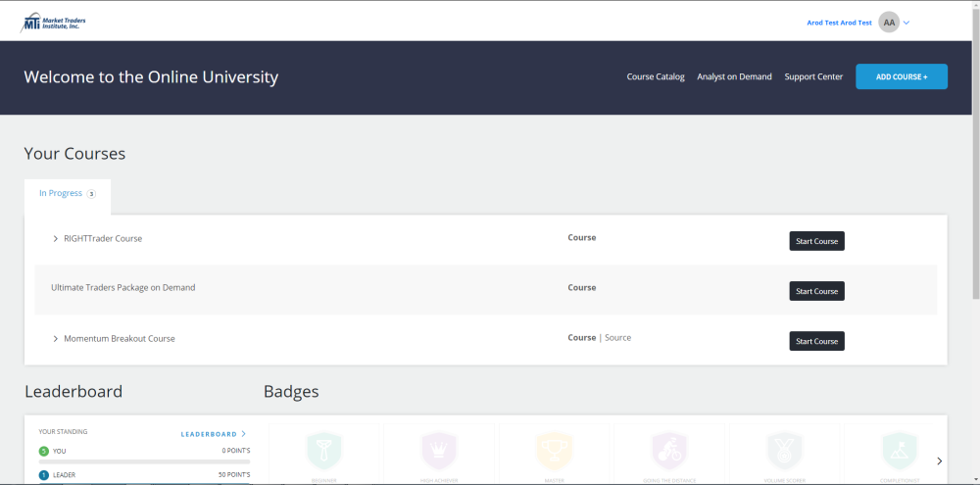This screenshot has width=980, height=485.
Task: Select the In Progress tab
Action: 68,196
